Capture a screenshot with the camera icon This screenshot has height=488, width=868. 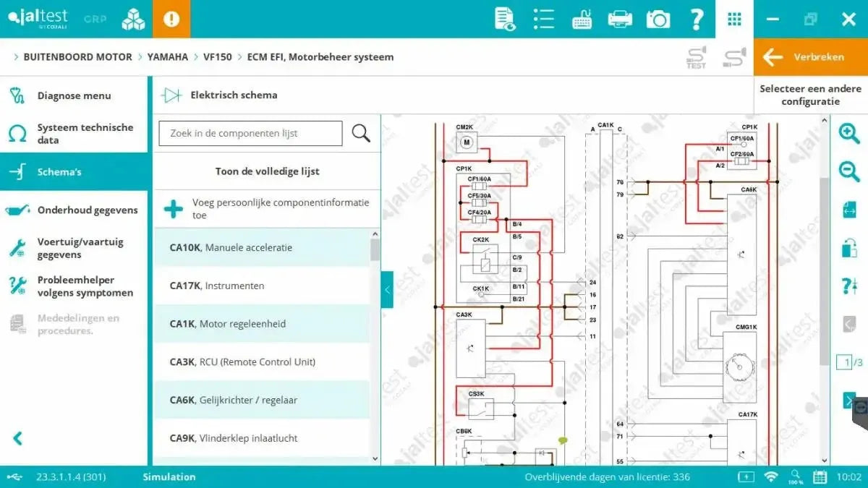point(658,19)
